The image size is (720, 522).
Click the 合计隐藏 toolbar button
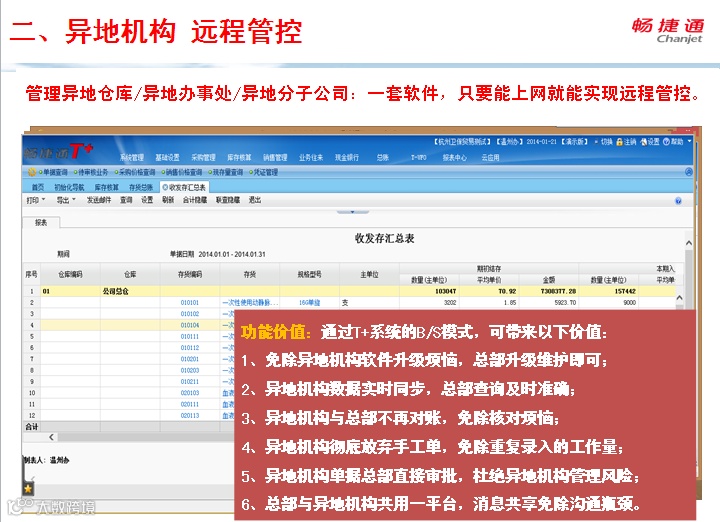tap(195, 200)
